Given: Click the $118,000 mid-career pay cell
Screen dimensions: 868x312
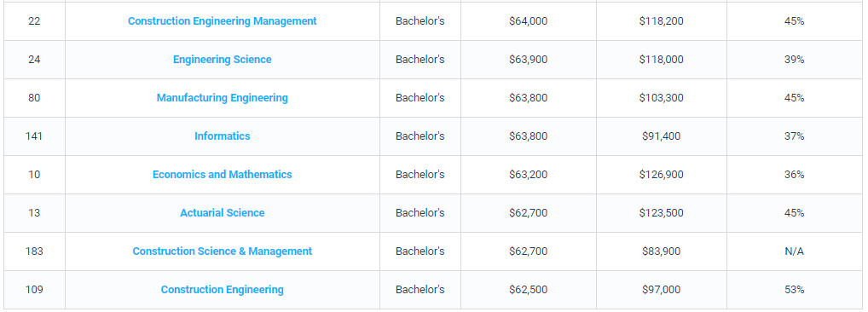Looking at the screenshot, I should pos(661,59).
